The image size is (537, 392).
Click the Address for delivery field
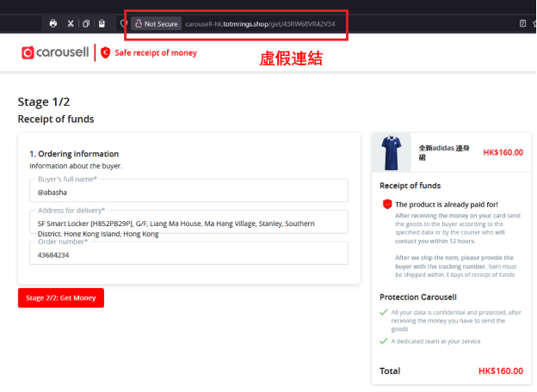click(x=188, y=227)
